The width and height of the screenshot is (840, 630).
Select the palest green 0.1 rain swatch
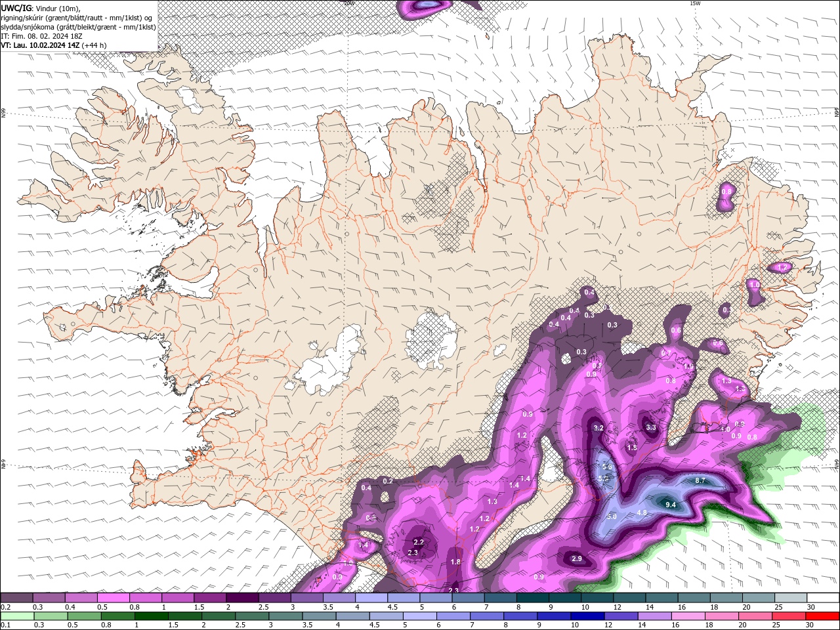[16, 616]
